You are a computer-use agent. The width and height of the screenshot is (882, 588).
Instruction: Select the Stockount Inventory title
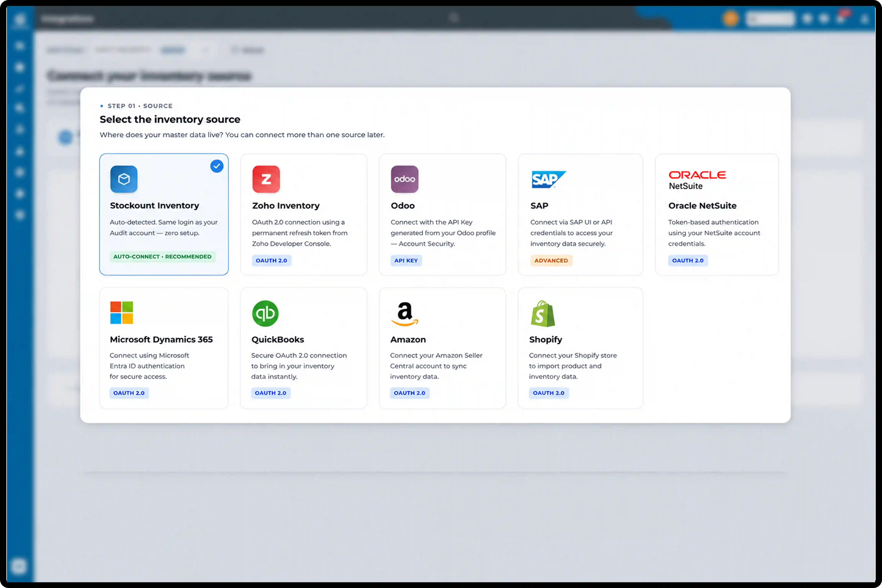click(x=154, y=206)
